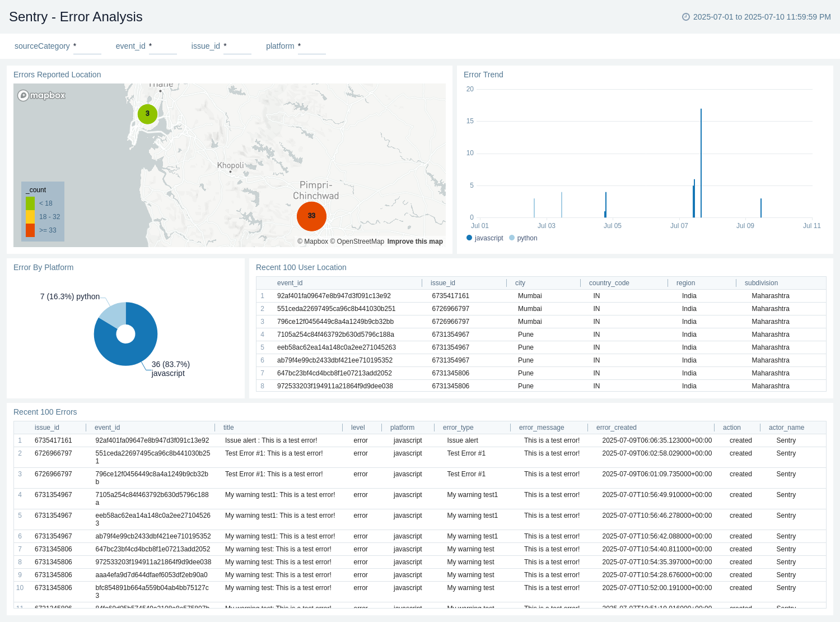Open the Recent 100 User Location panel title
The image size is (840, 622).
(x=301, y=267)
